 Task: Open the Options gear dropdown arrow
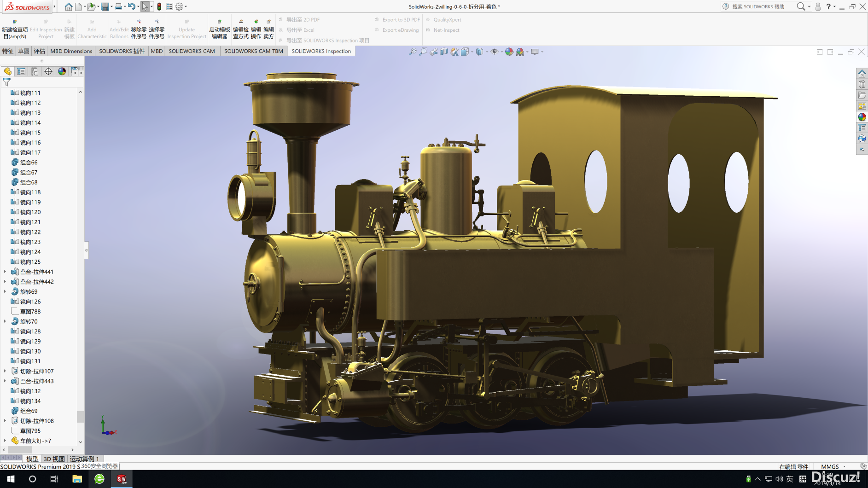[x=186, y=6]
